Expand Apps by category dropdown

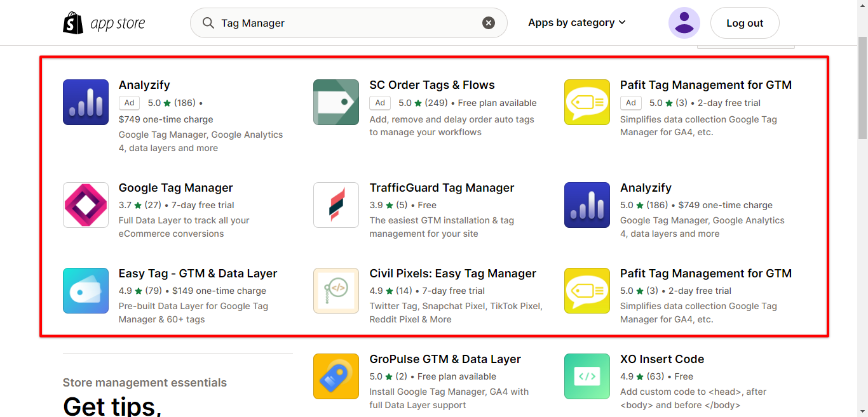pos(576,23)
